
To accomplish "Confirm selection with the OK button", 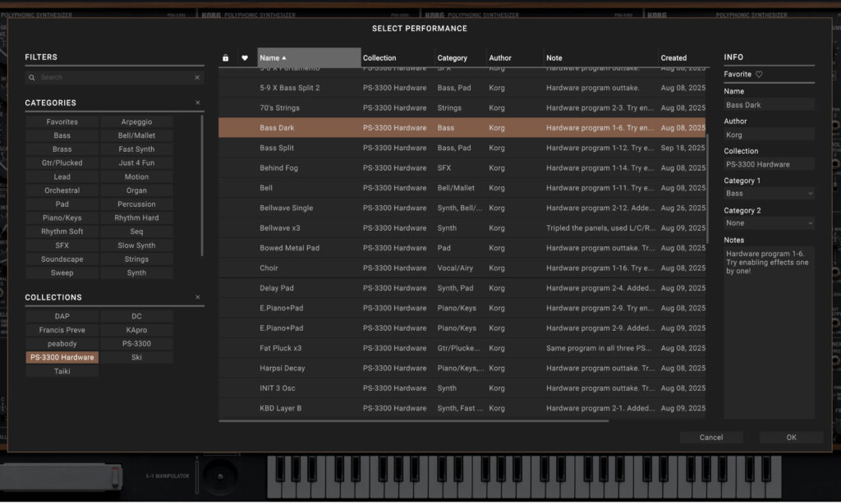I will pos(791,437).
